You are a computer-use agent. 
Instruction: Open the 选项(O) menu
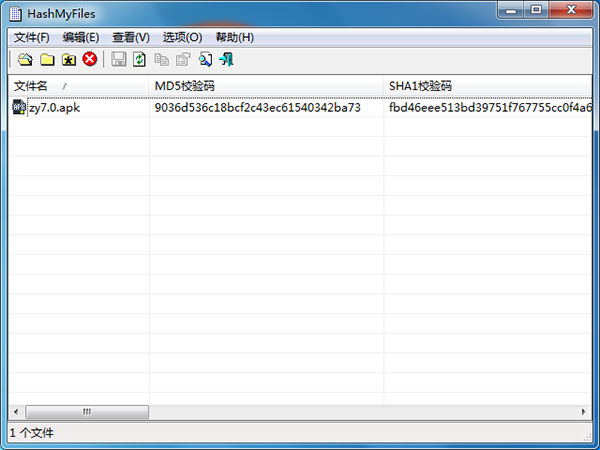point(183,38)
